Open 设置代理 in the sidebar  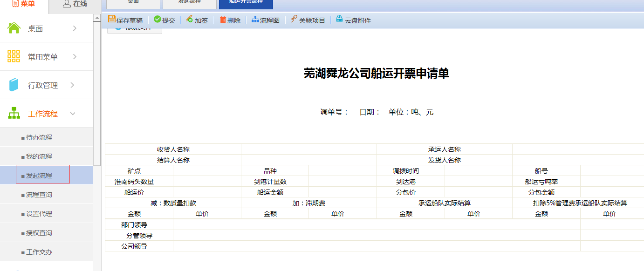[x=47, y=214]
